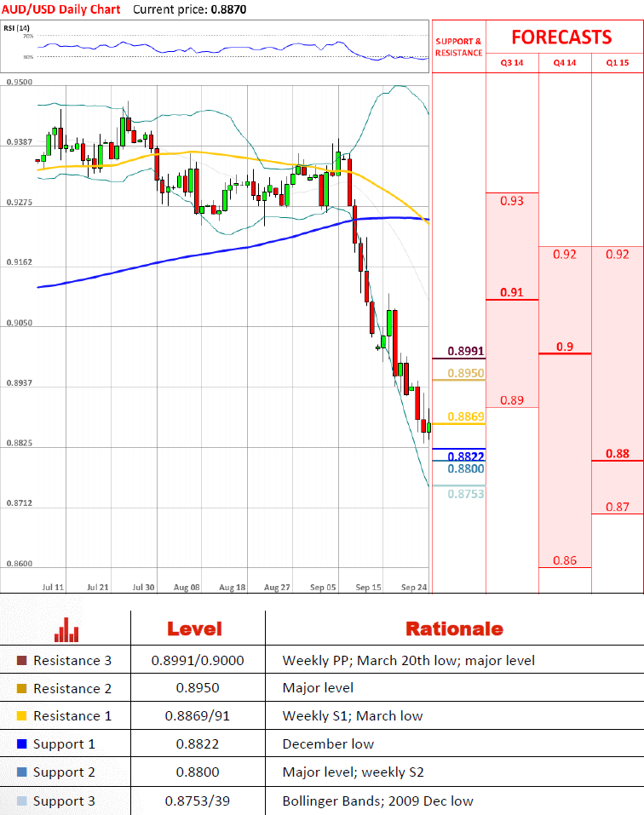Click the Support 3 light-blue color swatch
The image size is (644, 815).
(x=22, y=801)
